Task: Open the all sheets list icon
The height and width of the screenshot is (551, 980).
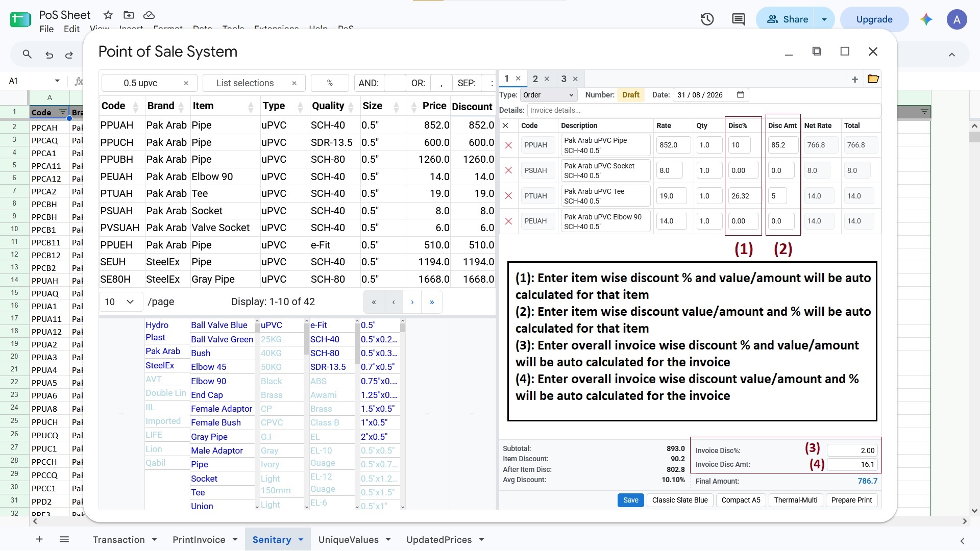Action: [x=64, y=539]
